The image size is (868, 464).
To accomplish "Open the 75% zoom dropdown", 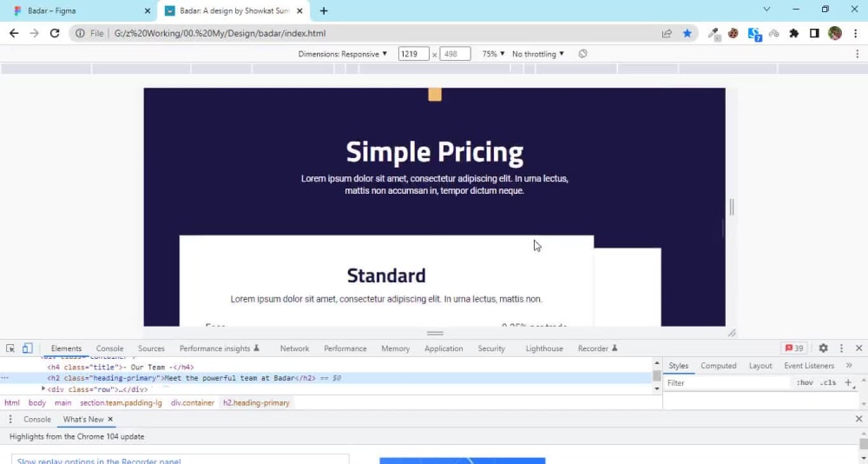I will 493,54.
